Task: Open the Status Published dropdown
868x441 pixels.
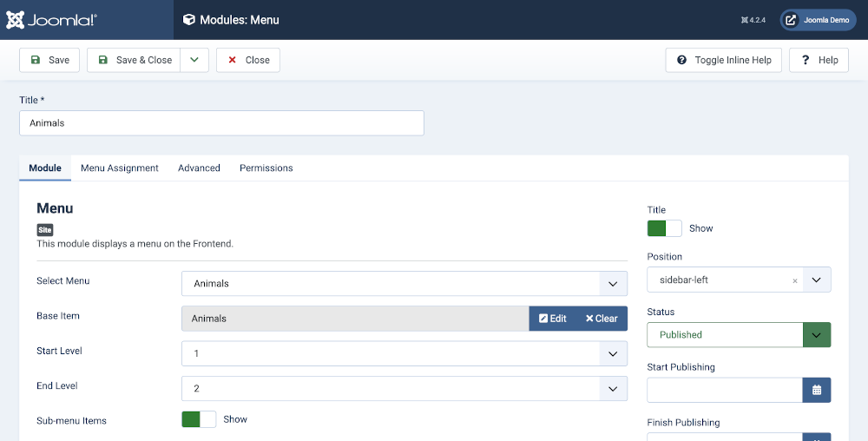Action: pyautogui.click(x=739, y=334)
